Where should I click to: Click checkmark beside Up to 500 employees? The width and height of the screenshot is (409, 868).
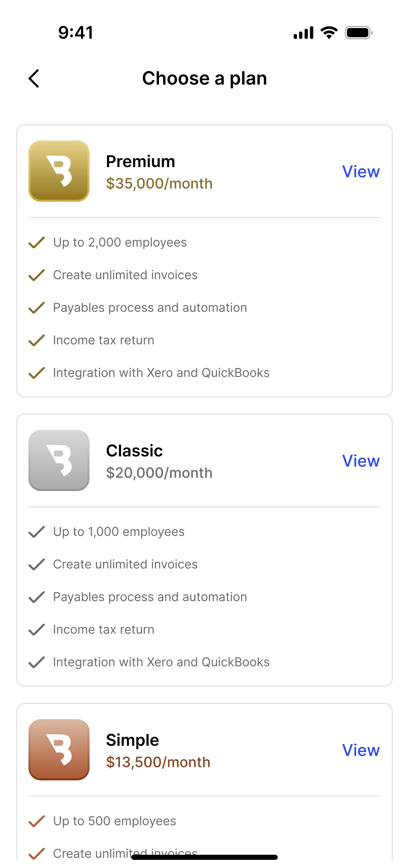(x=37, y=821)
